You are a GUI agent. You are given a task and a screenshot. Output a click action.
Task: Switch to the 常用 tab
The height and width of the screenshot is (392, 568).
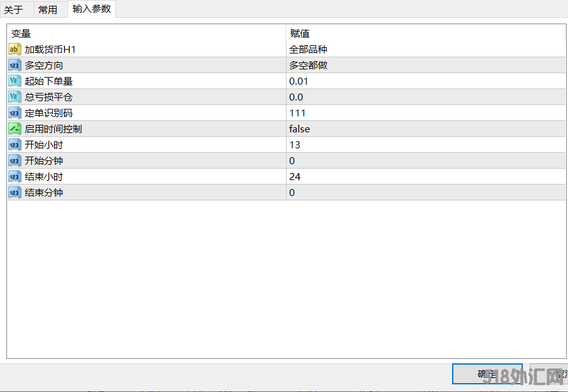48,10
